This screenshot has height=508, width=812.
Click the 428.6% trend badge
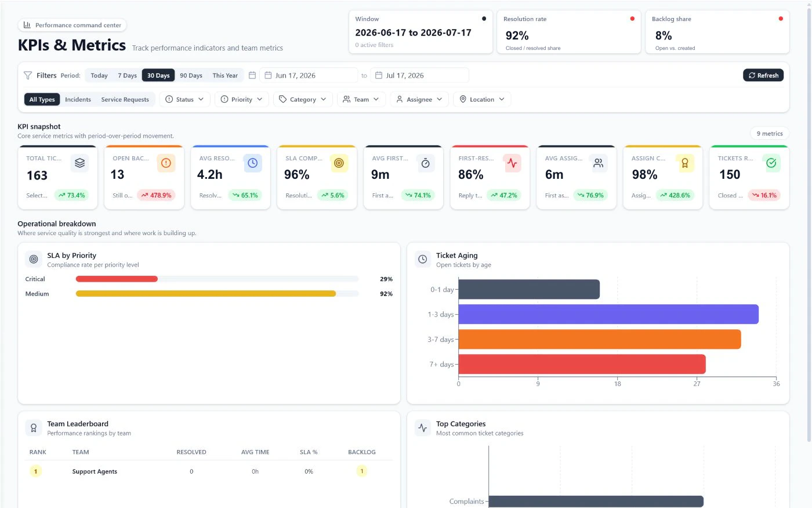click(675, 195)
